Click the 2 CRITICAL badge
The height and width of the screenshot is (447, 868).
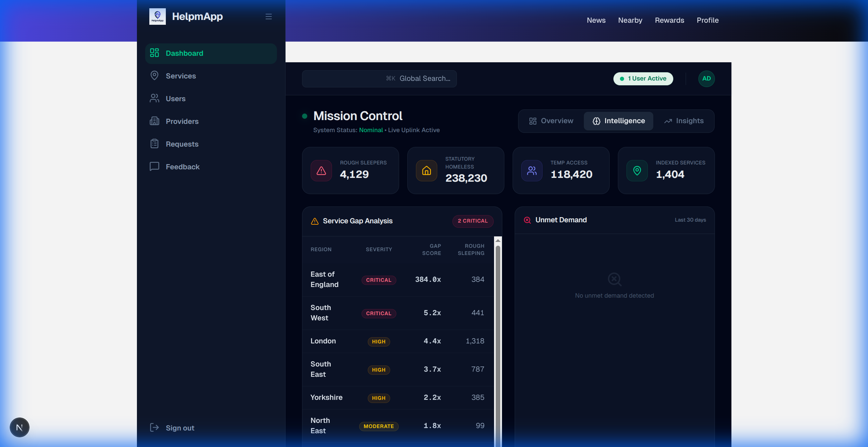point(473,221)
